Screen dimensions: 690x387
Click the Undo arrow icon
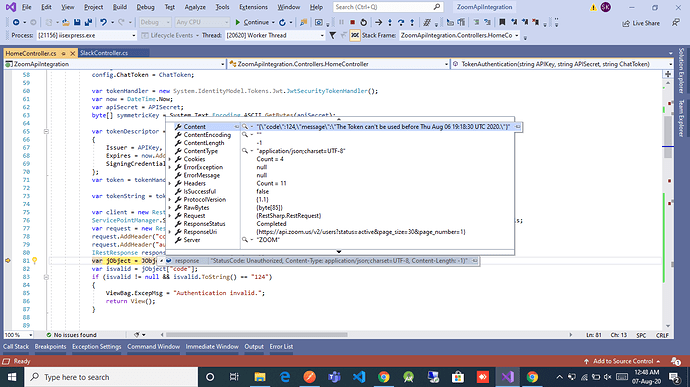[x=103, y=22]
